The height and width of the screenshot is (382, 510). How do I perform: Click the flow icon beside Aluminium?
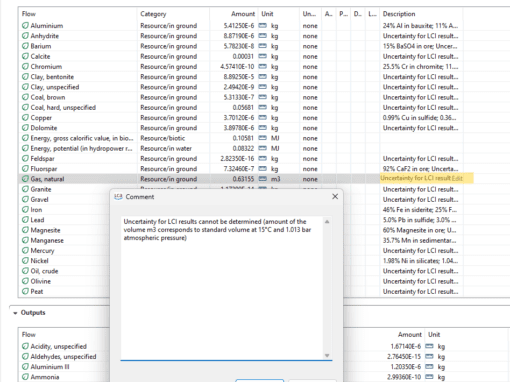[25, 26]
